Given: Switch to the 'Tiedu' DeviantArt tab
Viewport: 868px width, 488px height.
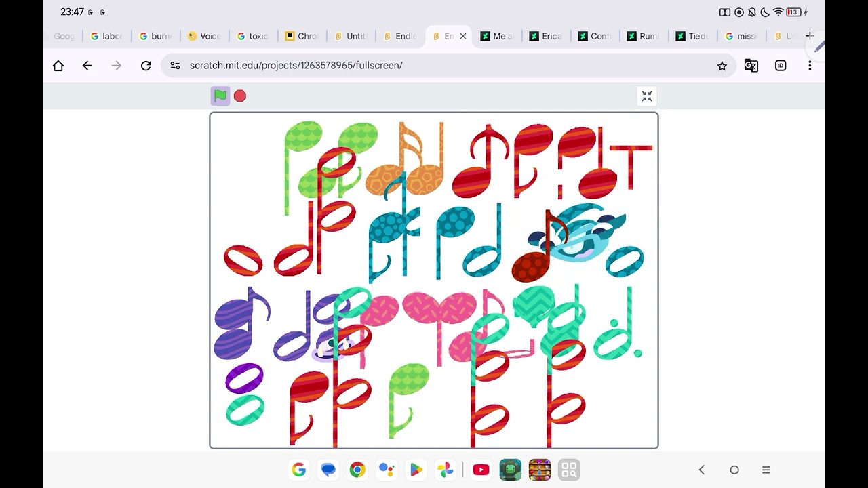Looking at the screenshot, I should [x=693, y=36].
